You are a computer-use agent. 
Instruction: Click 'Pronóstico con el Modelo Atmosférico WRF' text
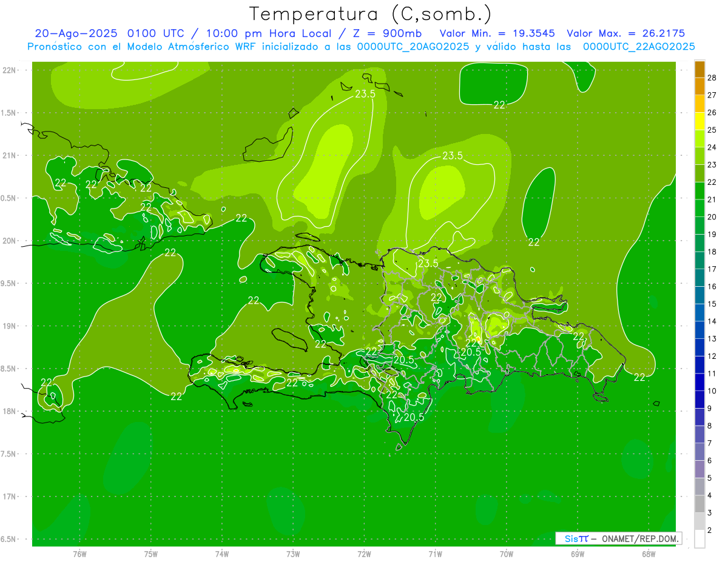tap(143, 47)
